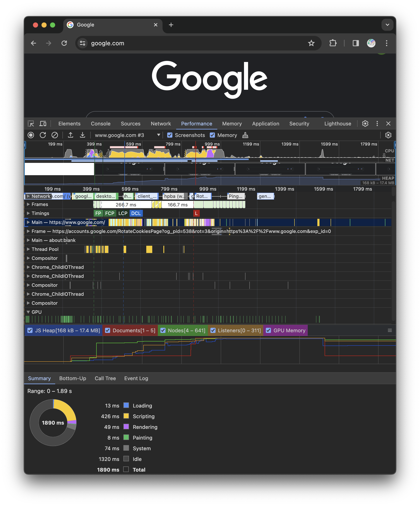Screen dimensions: 420x506
Task: Open the Application panel tab
Action: pyautogui.click(x=265, y=124)
